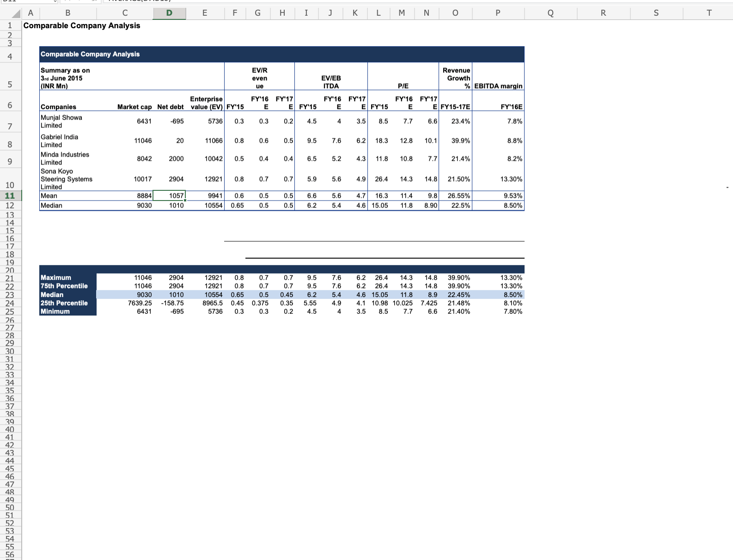Viewport: 733px width, 560px height.
Task: Select the 25th percentile EV value 8965.5
Action: point(213,303)
